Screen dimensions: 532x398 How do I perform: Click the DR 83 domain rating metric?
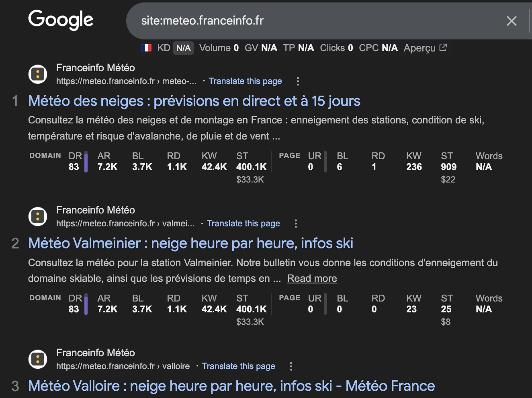point(75,161)
